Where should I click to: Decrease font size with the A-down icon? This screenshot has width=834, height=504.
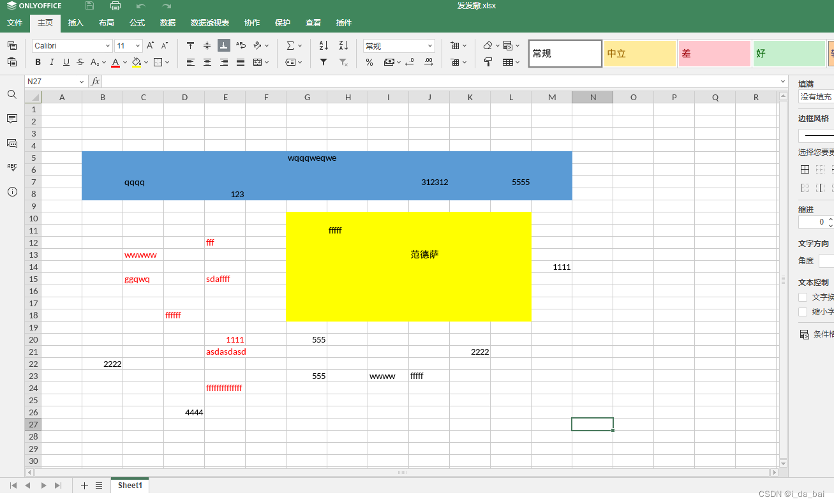(x=165, y=46)
